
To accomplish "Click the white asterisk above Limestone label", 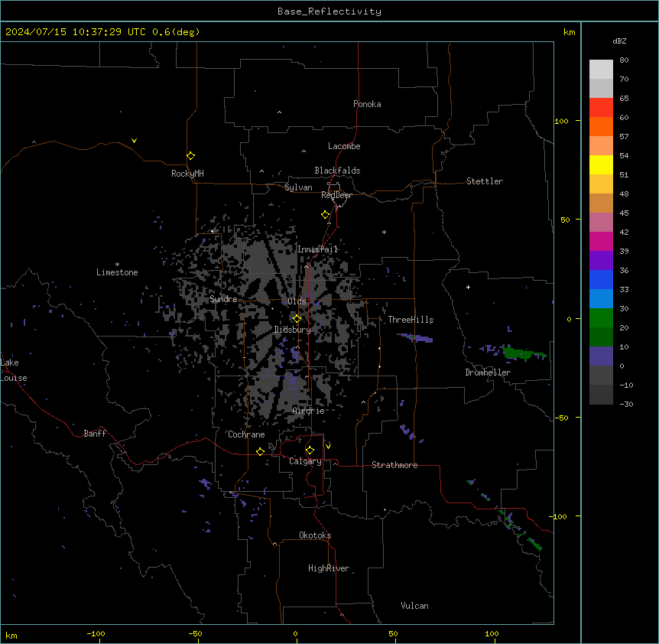I will tap(117, 265).
